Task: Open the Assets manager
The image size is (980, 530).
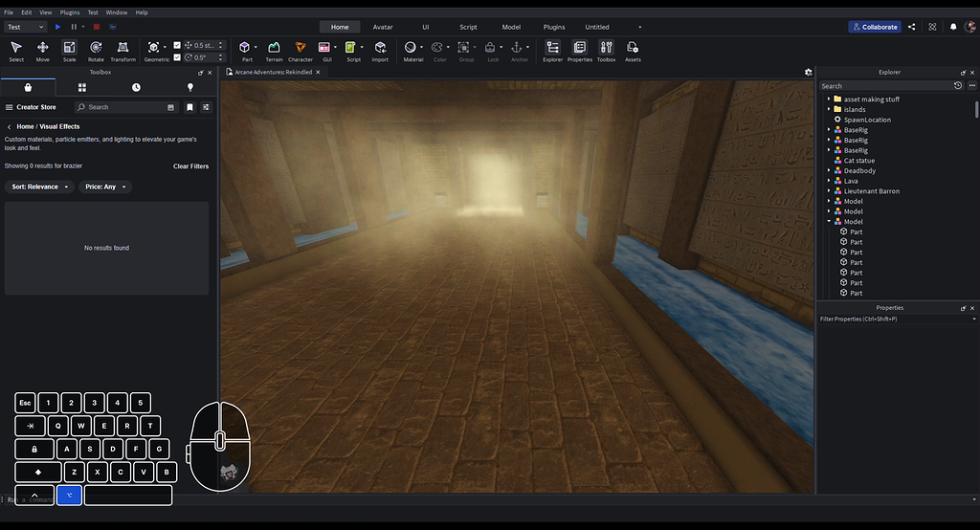Action: click(x=633, y=51)
